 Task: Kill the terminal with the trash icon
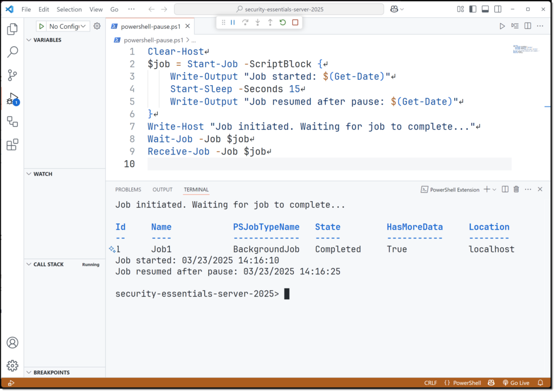tap(517, 189)
